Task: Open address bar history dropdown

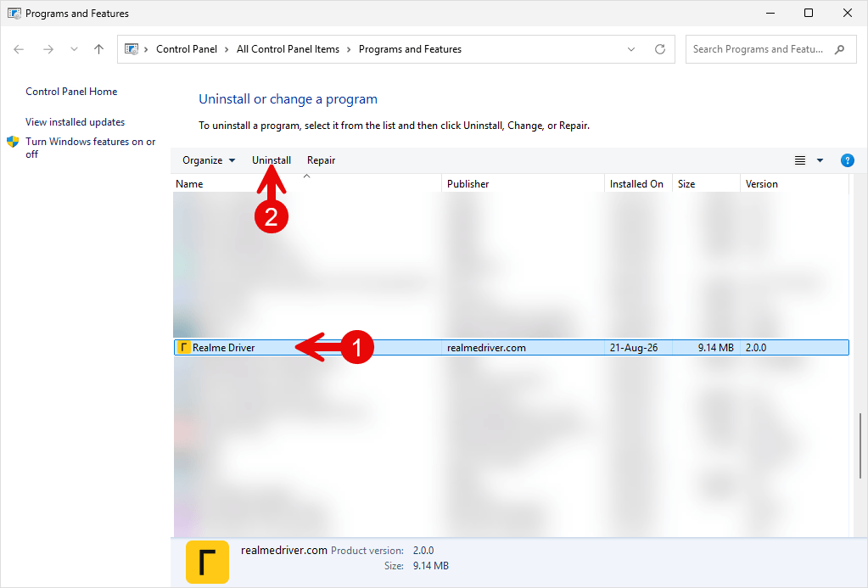Action: [631, 49]
